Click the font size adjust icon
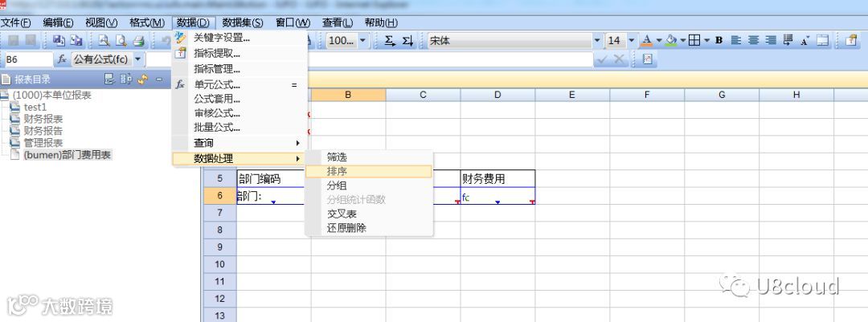Image resolution: width=868 pixels, height=322 pixels. coord(805,40)
